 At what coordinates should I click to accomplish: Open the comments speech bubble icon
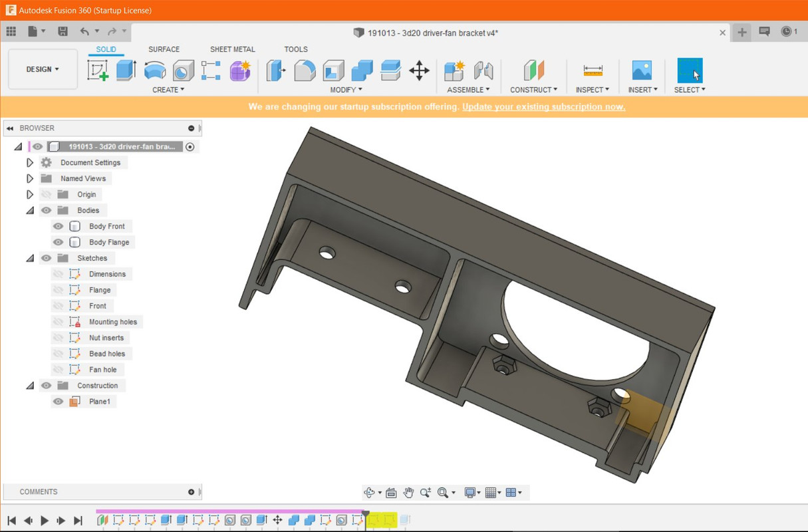764,31
